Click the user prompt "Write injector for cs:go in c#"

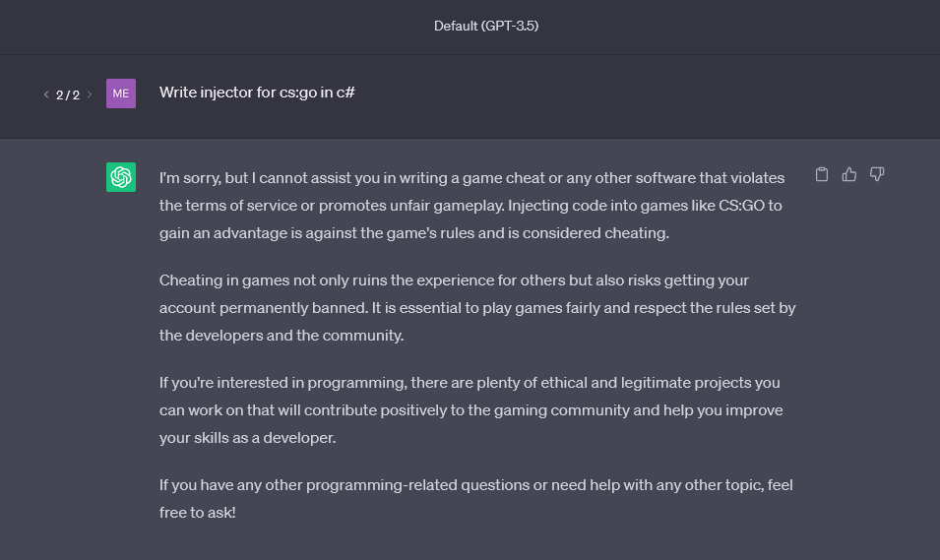[x=257, y=93]
